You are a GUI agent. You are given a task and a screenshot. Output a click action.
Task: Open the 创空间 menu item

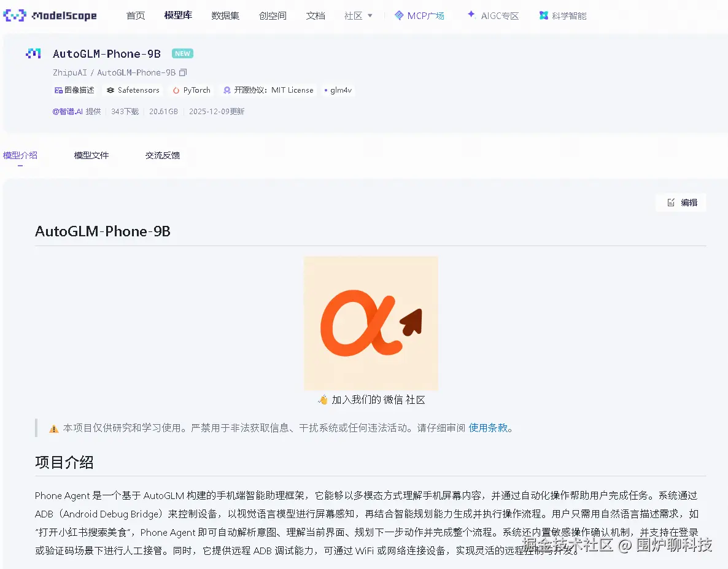pyautogui.click(x=273, y=15)
